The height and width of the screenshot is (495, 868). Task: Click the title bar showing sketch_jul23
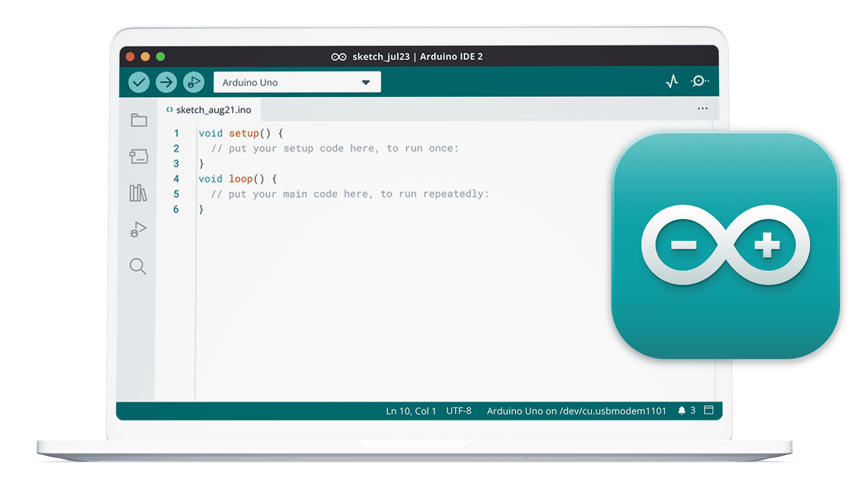coord(407,56)
